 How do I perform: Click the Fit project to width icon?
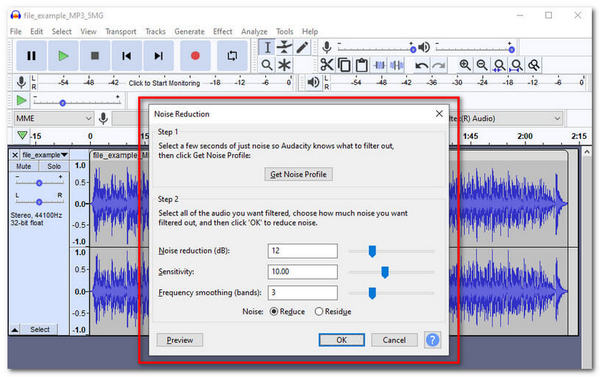(x=517, y=65)
